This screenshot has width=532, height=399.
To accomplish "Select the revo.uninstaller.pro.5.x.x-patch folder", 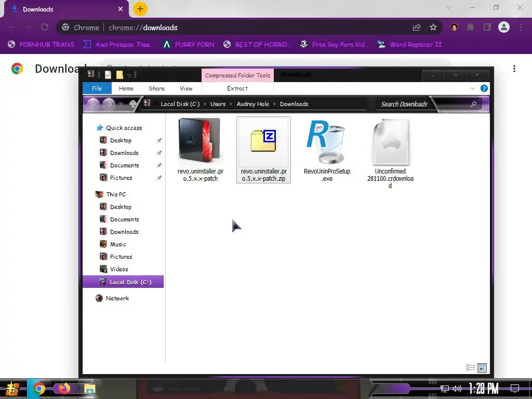I will [x=200, y=150].
